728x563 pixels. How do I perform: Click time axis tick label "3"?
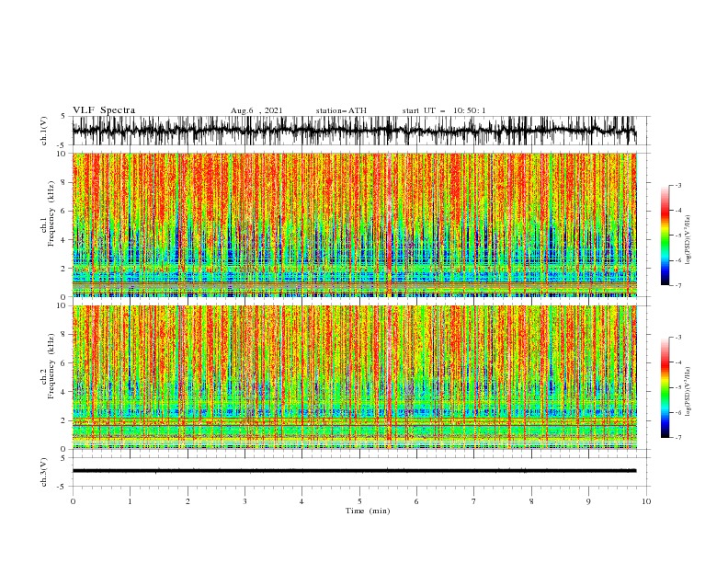(245, 501)
